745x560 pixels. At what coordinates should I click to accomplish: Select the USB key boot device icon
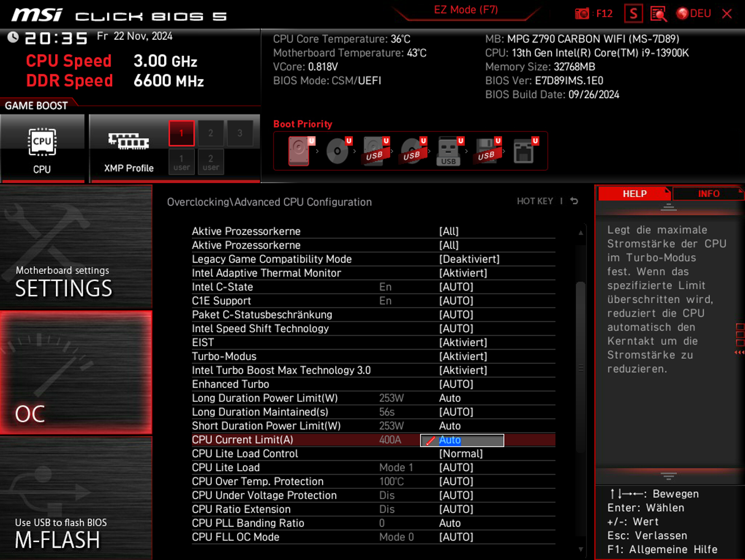450,151
